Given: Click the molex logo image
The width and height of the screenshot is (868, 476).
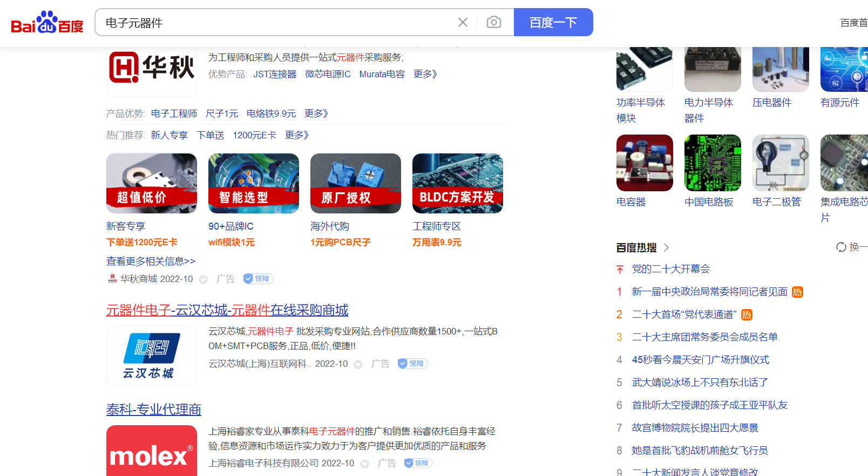Looking at the screenshot, I should tap(152, 452).
